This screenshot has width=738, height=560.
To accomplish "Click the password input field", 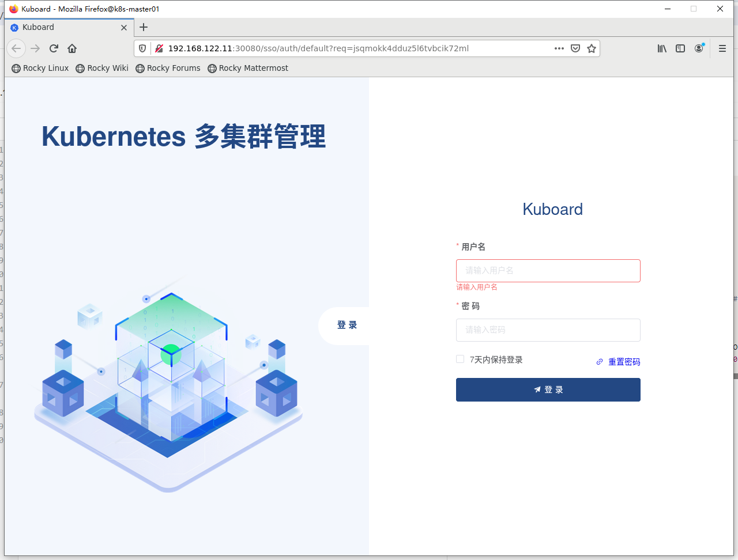I will pos(548,330).
